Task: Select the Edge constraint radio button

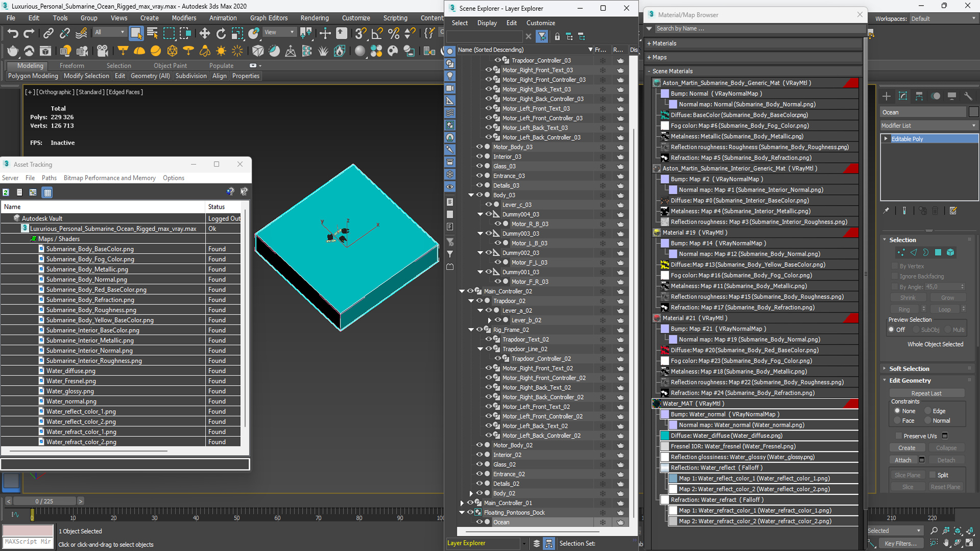Action: coord(927,411)
